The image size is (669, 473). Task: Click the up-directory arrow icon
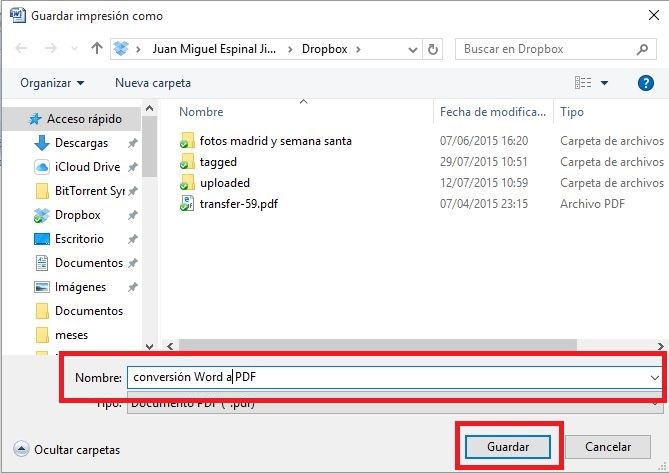(x=97, y=48)
